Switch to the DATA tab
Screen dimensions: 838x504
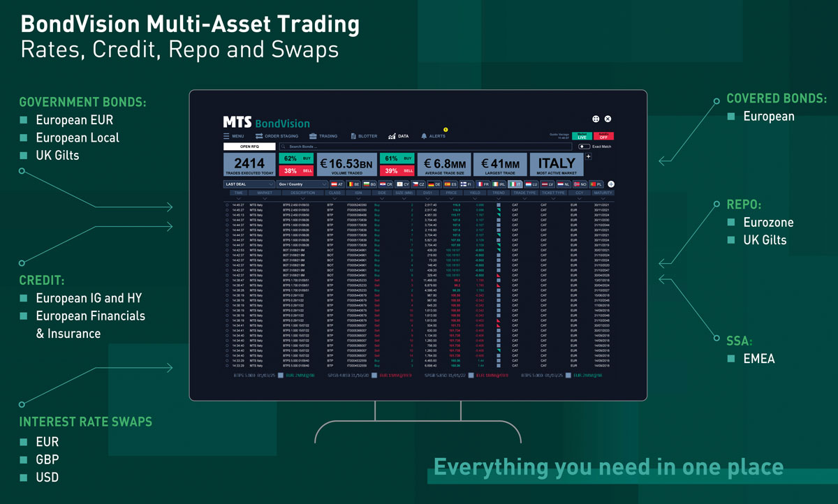point(398,136)
